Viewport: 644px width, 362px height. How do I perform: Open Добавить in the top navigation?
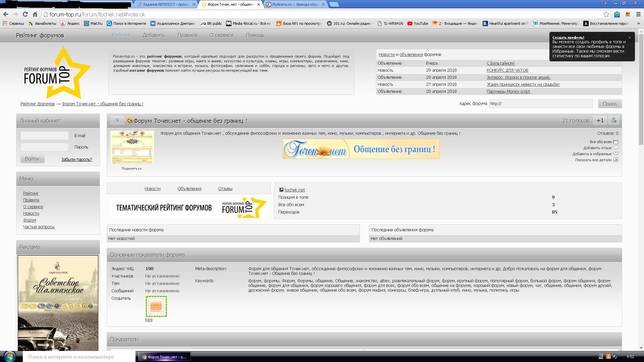(x=154, y=35)
